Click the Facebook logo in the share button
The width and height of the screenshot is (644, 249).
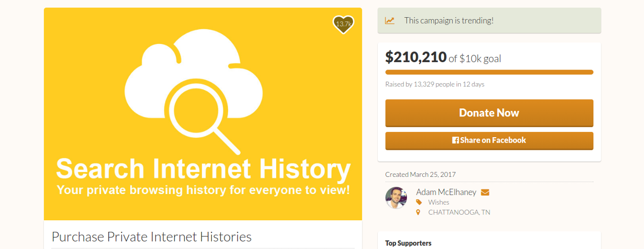pyautogui.click(x=455, y=140)
